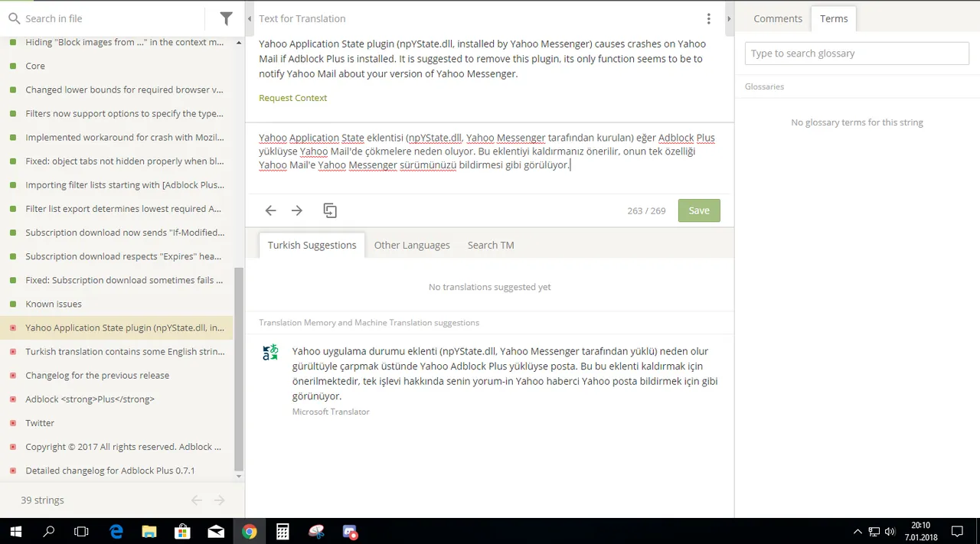980x544 pixels.
Task: Open the Comments tab
Action: 778,18
